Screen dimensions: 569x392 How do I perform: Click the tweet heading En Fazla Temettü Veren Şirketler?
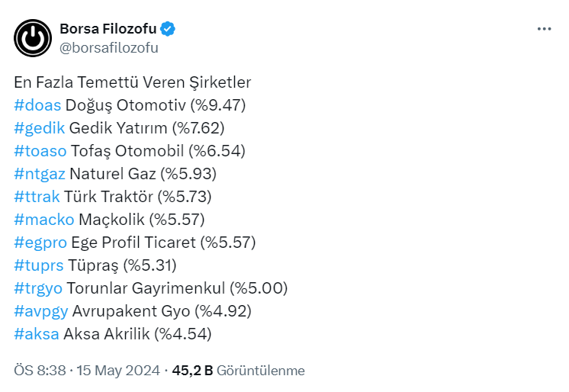click(133, 82)
